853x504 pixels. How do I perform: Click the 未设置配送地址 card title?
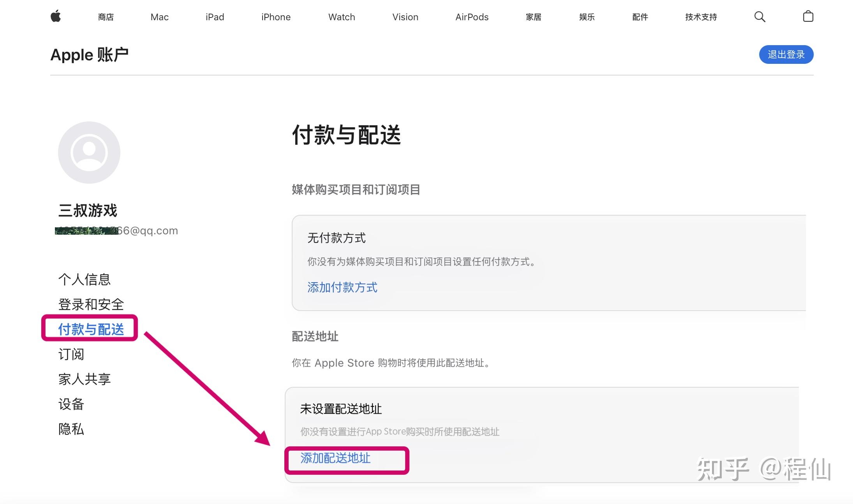341,409
